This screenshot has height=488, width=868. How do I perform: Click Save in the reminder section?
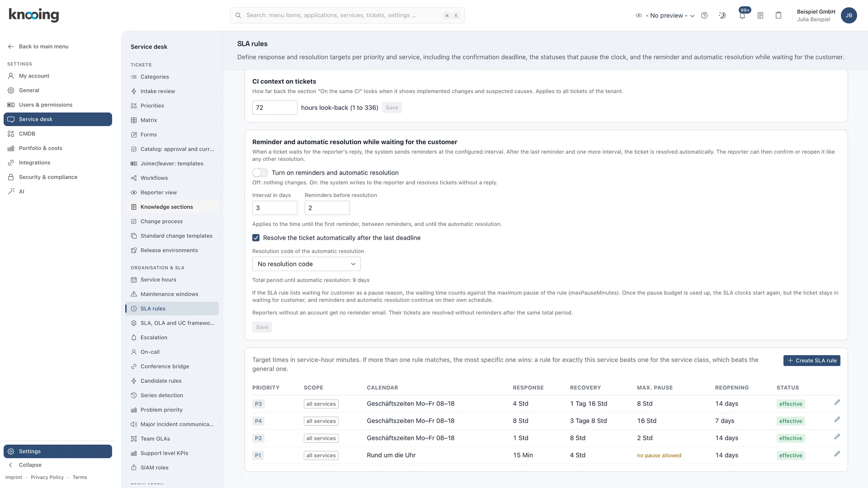(x=262, y=327)
